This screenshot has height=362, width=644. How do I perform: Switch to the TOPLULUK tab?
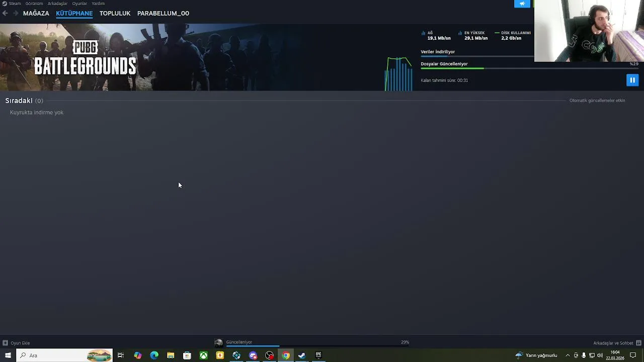(115, 13)
